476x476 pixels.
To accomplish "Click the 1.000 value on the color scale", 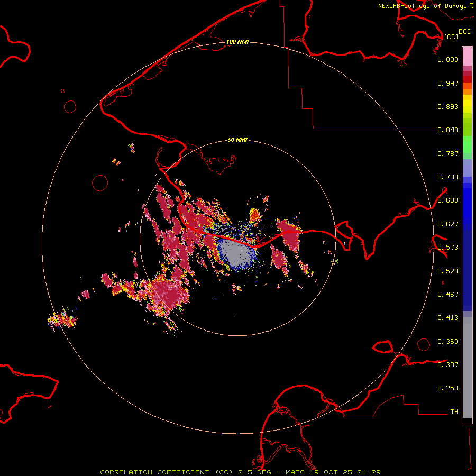I will pyautogui.click(x=448, y=59).
